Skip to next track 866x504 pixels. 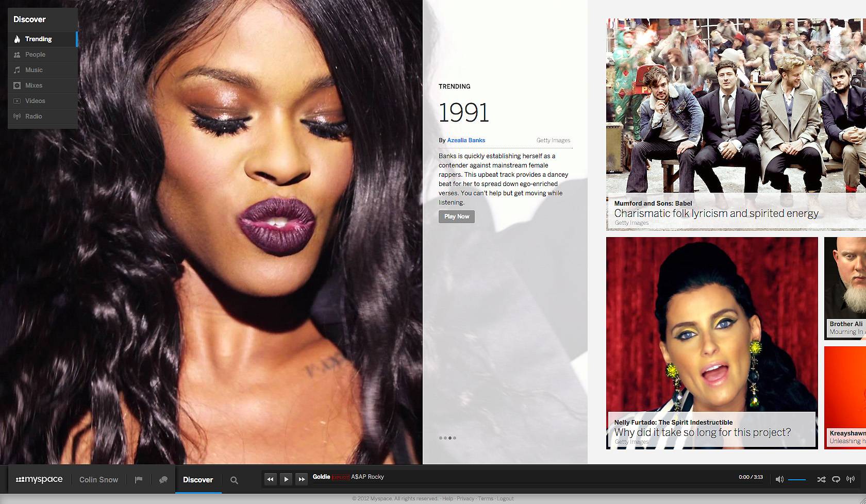click(x=302, y=479)
